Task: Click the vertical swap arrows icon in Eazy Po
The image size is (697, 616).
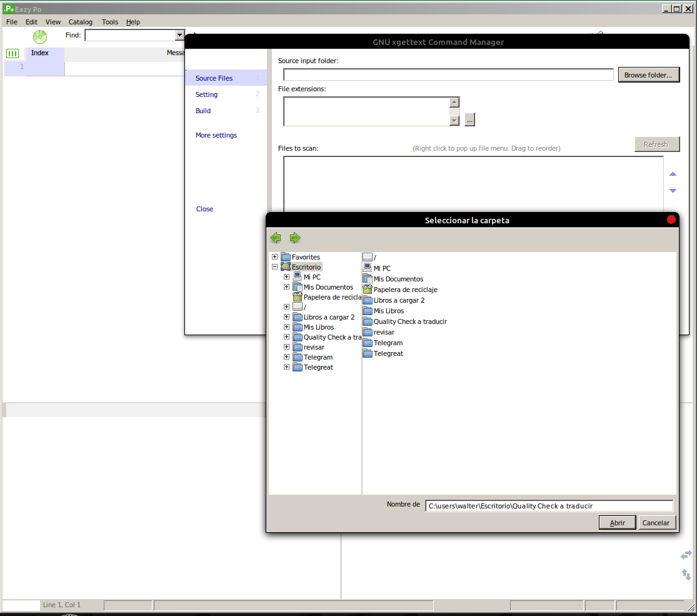Action: 686,575
